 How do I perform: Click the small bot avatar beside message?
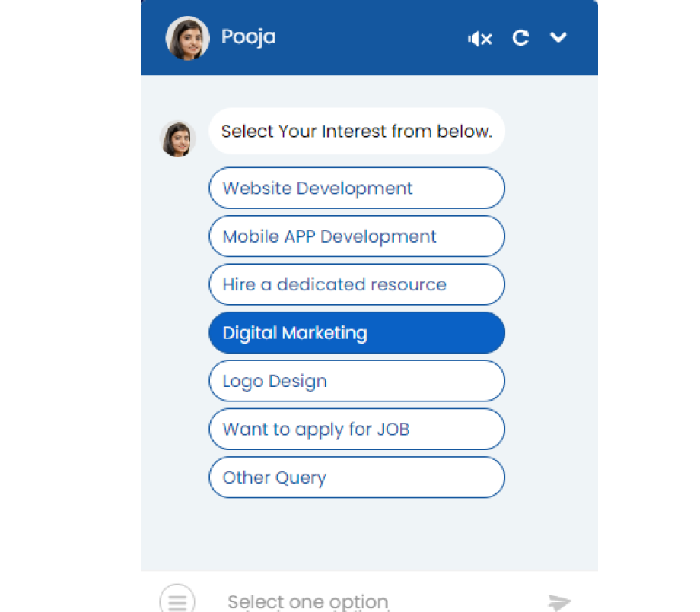[178, 138]
